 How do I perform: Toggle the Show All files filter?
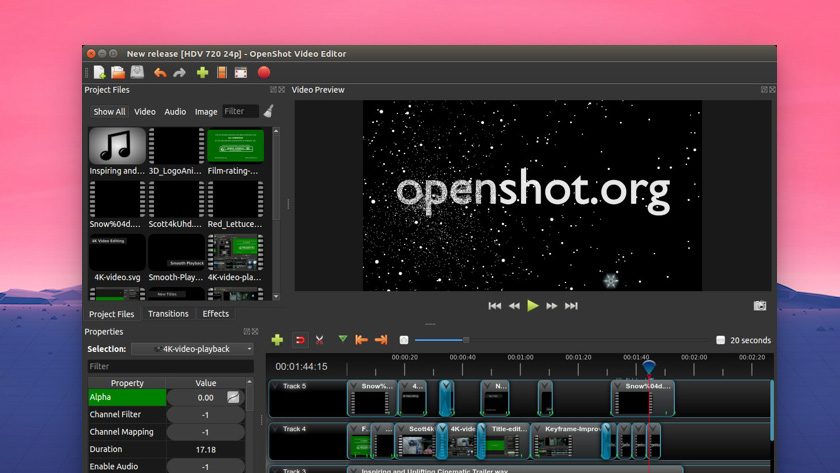pyautogui.click(x=109, y=112)
